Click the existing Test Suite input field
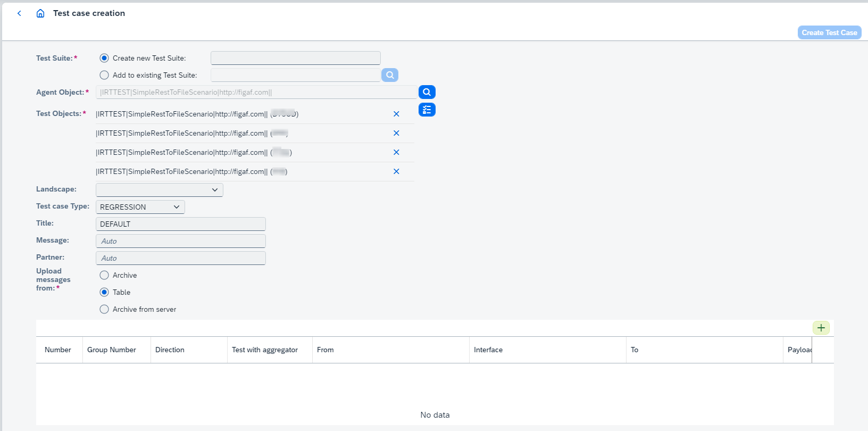Image resolution: width=868 pixels, height=431 pixels. click(x=296, y=75)
